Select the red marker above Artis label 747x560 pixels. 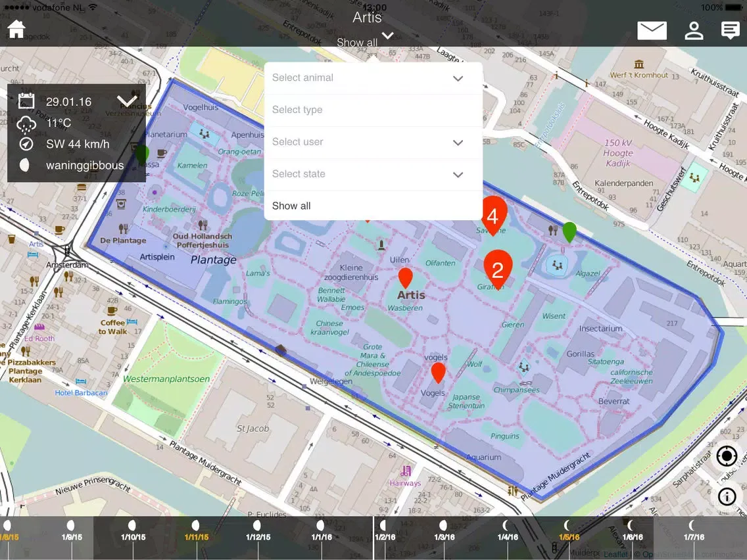coord(405,278)
